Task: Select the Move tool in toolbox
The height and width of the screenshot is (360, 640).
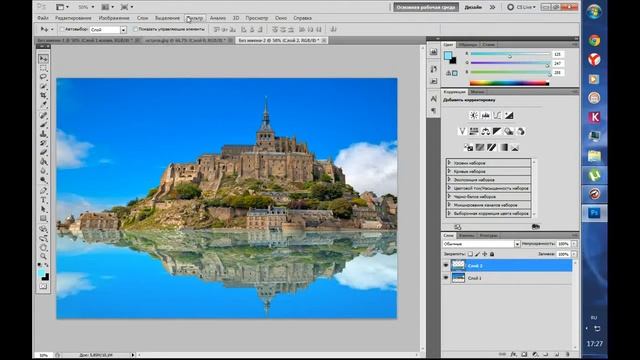Action: pos(43,59)
